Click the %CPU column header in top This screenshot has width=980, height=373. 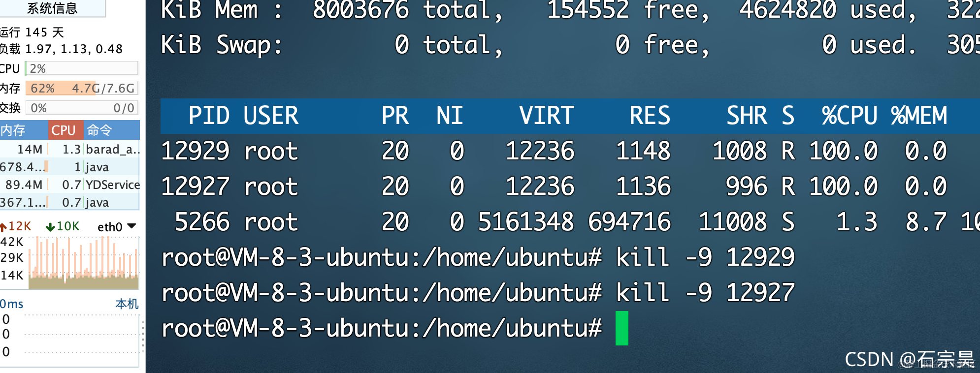[849, 116]
